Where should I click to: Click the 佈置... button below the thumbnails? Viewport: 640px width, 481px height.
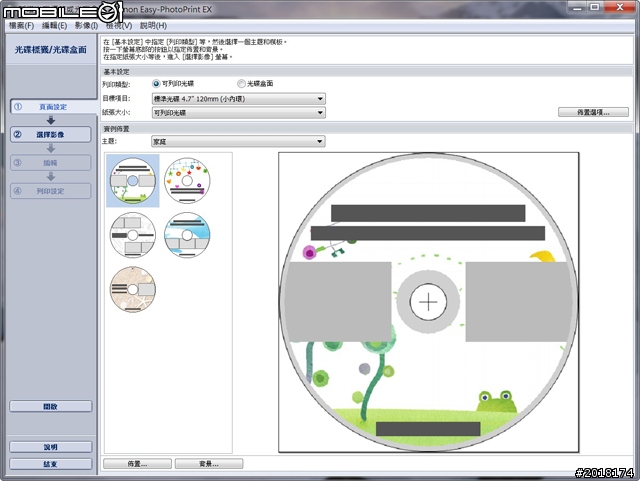(138, 464)
